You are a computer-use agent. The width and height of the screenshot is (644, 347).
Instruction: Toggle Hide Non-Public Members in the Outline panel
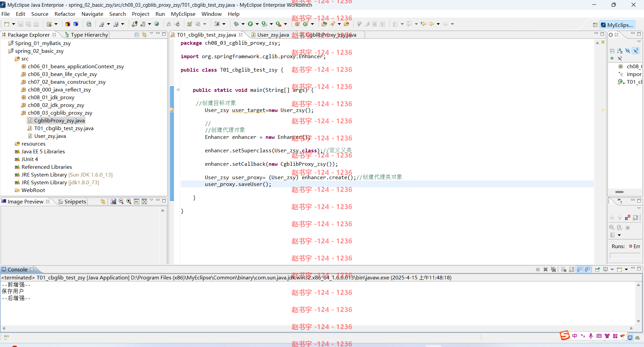(x=612, y=58)
